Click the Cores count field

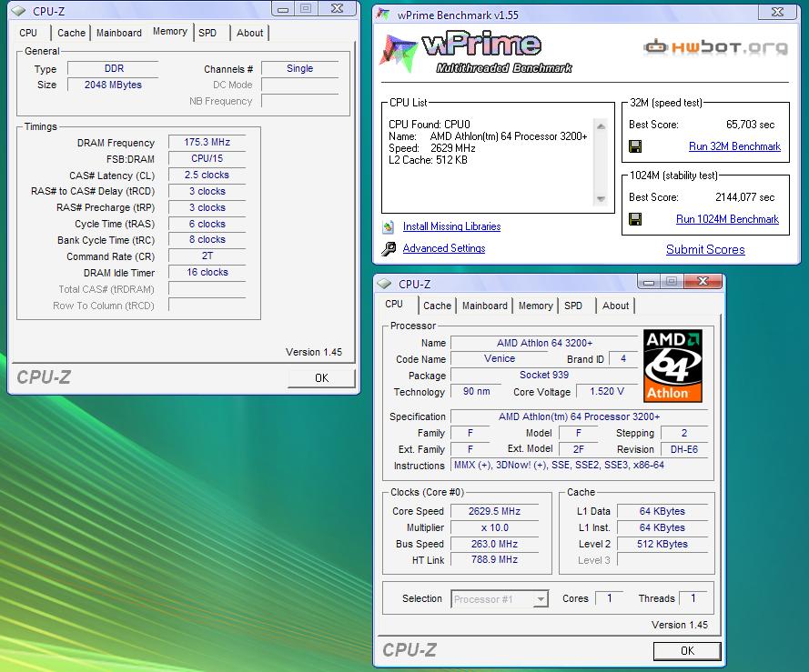610,598
